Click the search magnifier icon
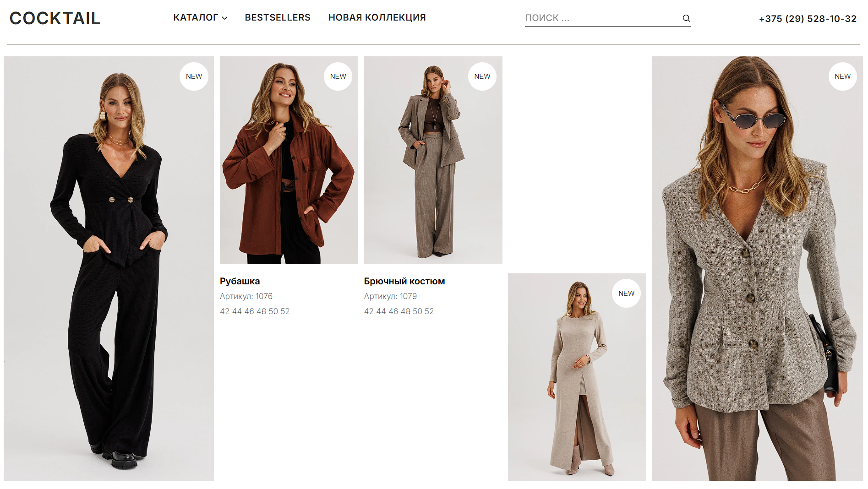Screen dimensions: 868x489 click(686, 18)
